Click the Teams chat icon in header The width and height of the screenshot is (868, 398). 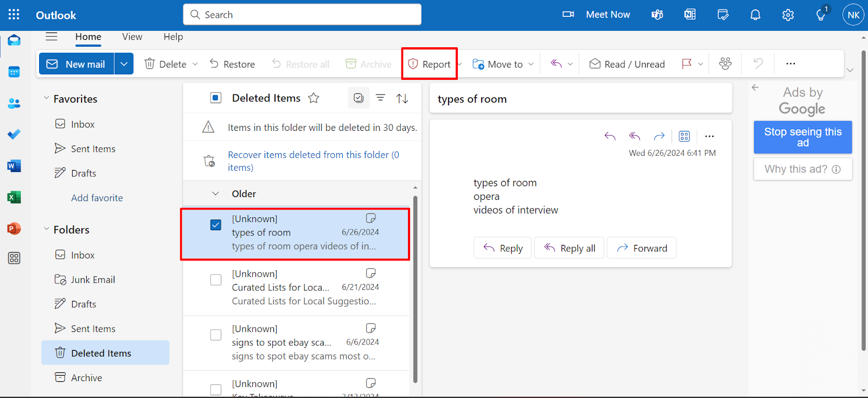(x=658, y=15)
